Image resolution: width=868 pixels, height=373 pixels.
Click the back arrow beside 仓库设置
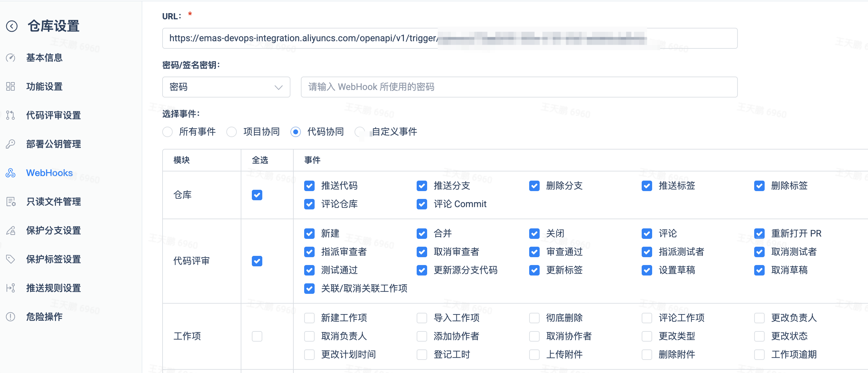point(11,26)
